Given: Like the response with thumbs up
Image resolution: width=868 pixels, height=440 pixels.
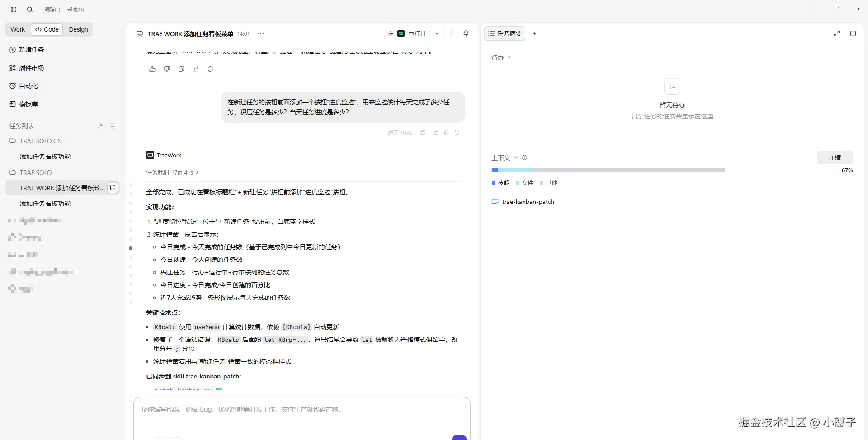Looking at the screenshot, I should pos(152,69).
